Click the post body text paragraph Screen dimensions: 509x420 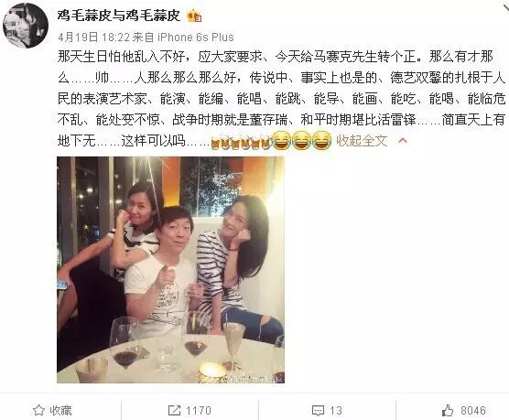click(x=281, y=99)
